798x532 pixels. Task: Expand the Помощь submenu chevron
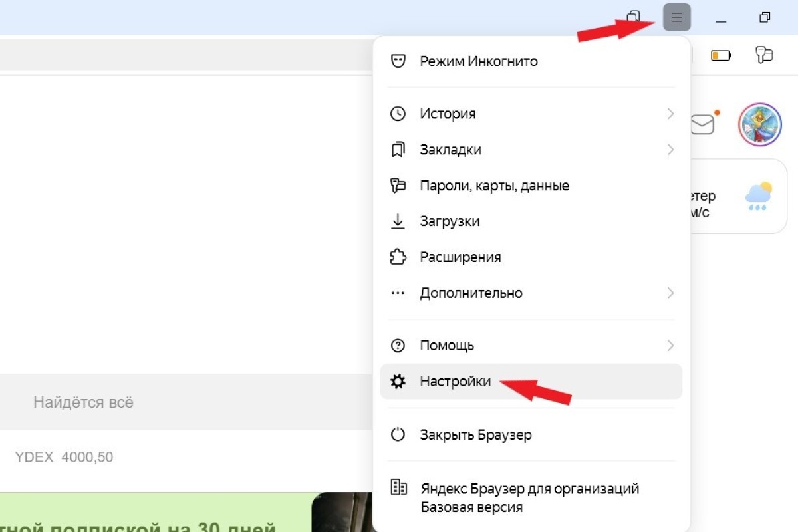coord(670,345)
